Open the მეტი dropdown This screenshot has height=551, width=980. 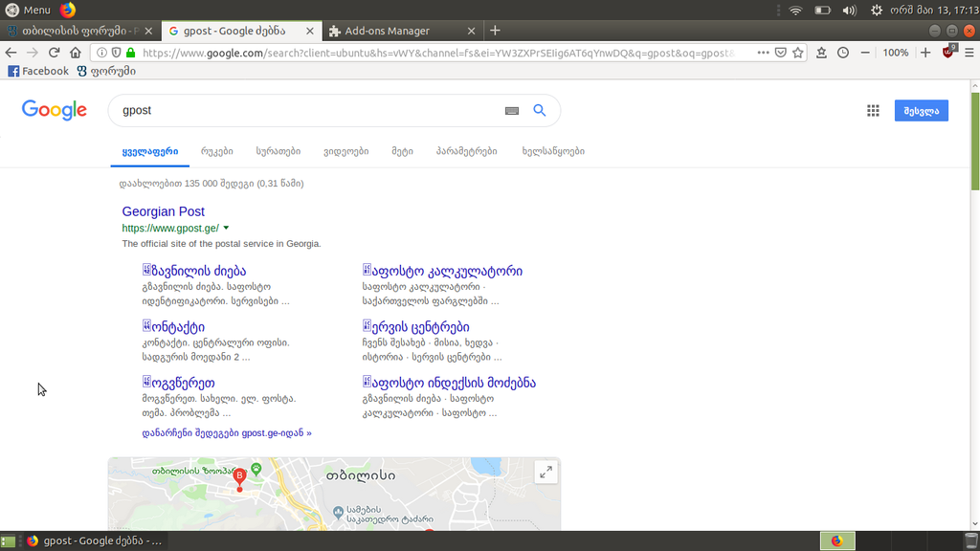tap(402, 151)
